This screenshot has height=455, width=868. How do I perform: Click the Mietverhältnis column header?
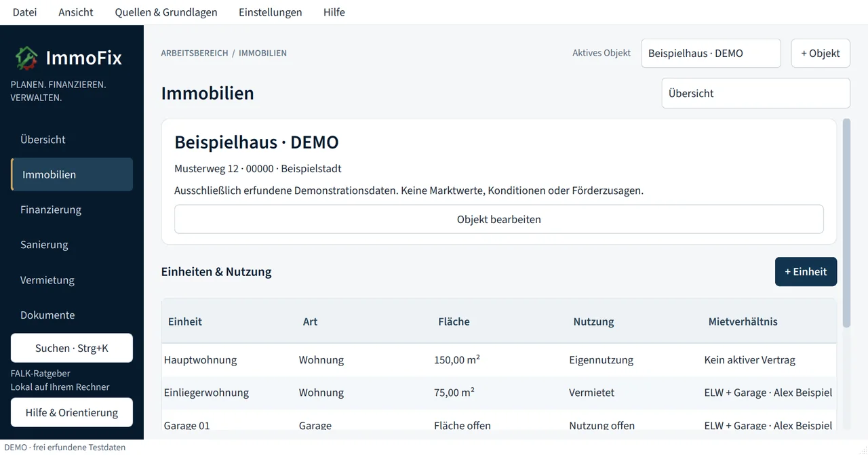point(743,322)
